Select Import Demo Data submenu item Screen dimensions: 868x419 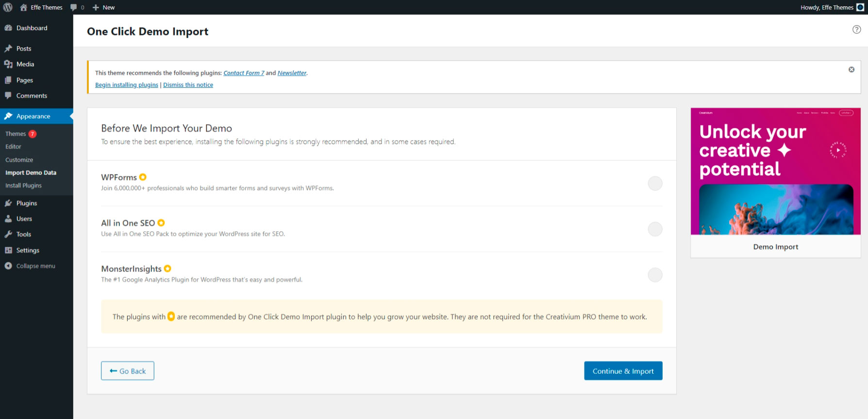31,173
